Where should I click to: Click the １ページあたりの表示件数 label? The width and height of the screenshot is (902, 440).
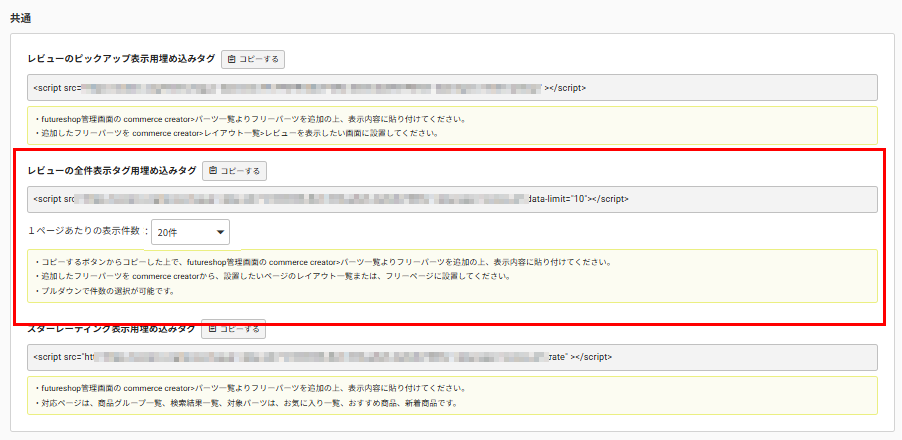click(x=84, y=232)
